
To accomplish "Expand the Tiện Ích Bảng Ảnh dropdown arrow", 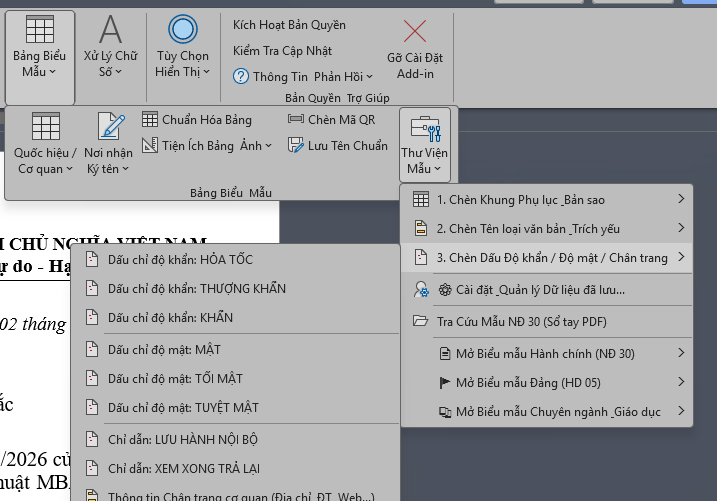I will click(268, 146).
